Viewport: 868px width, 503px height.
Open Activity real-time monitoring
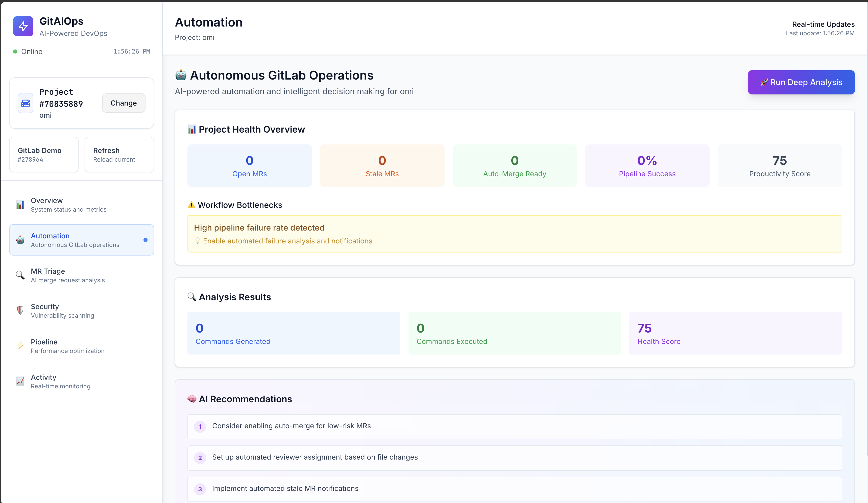point(61,381)
